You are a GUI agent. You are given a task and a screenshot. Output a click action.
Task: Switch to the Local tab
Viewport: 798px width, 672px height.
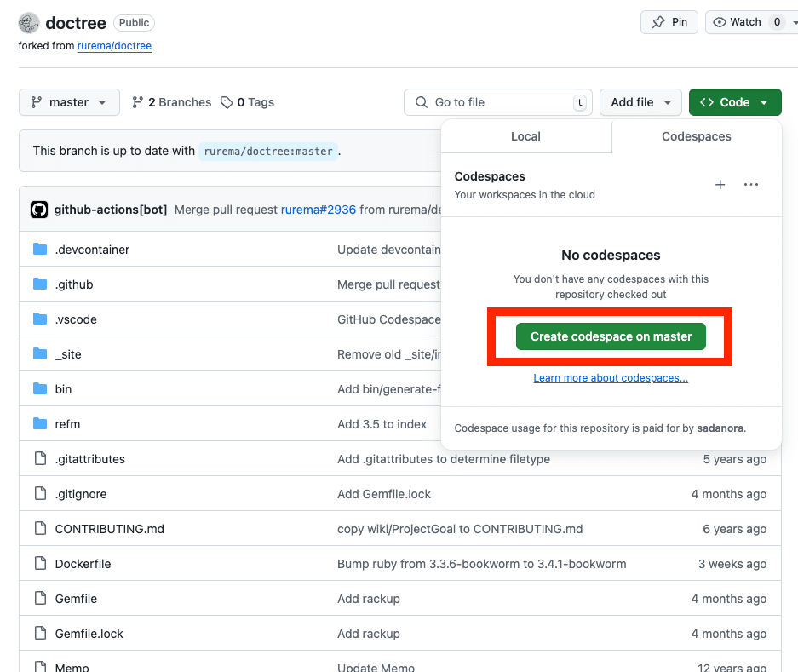pos(525,135)
